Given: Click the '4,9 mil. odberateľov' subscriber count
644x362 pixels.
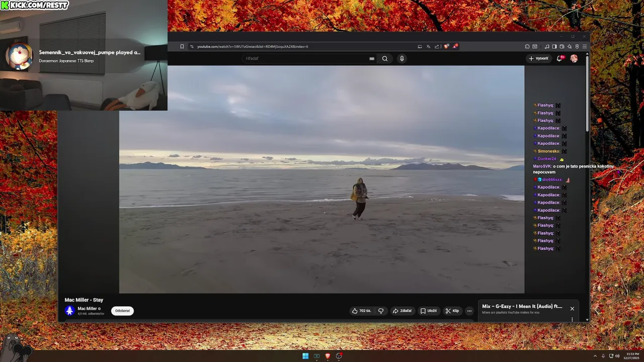Looking at the screenshot, I should pos(91,314).
